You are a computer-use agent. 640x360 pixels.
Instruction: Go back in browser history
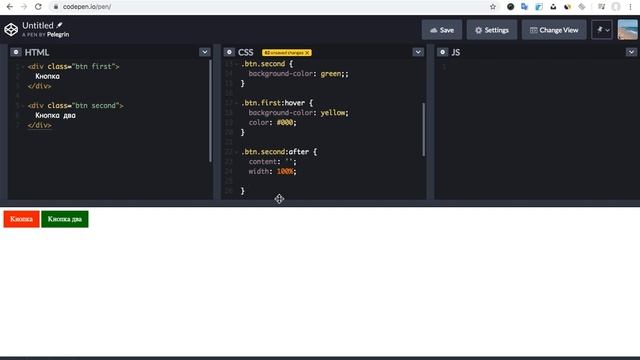(10, 7)
